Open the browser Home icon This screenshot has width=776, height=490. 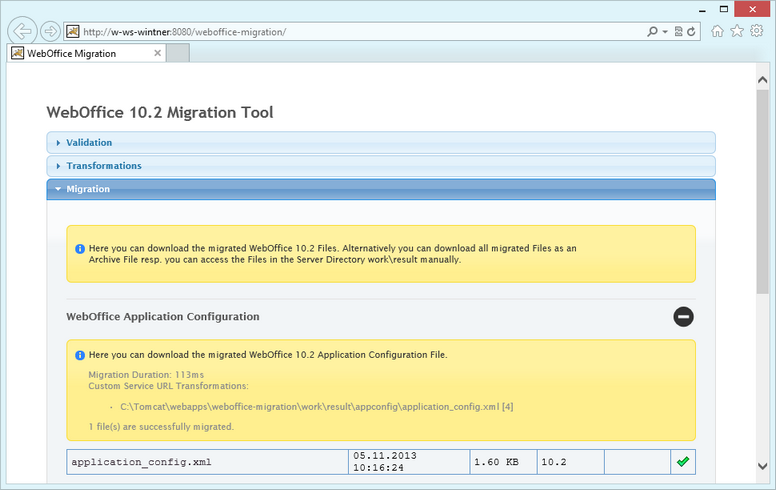point(717,31)
